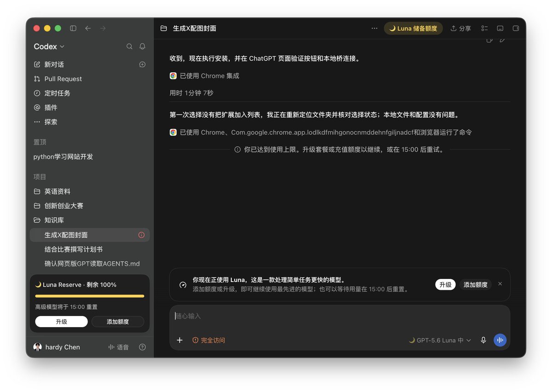Click the 定时任务 clock icon
This screenshot has height=392, width=552.
(37, 93)
